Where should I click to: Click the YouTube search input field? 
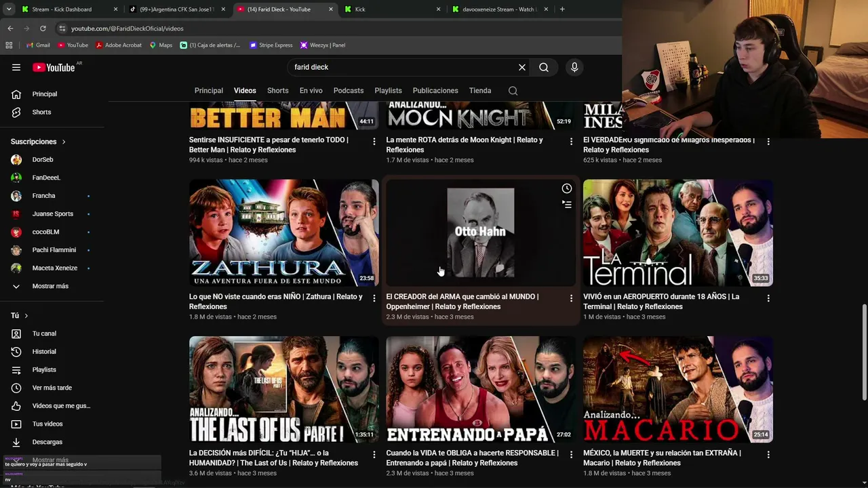coord(402,67)
